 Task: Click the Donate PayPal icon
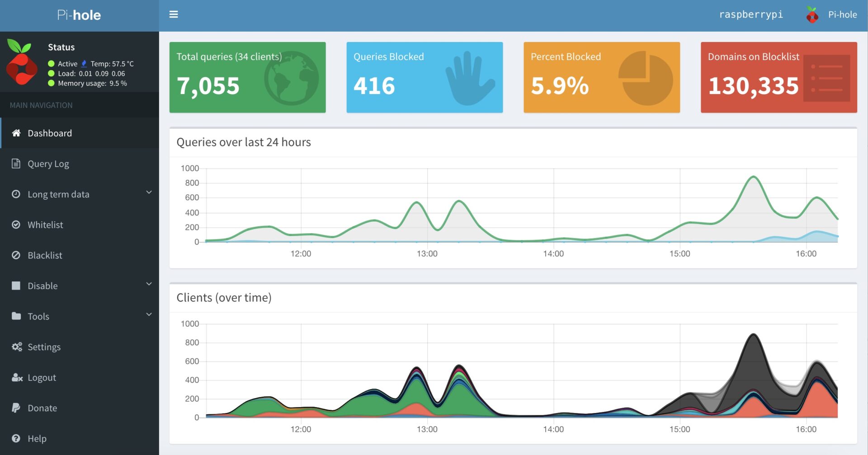[16, 408]
